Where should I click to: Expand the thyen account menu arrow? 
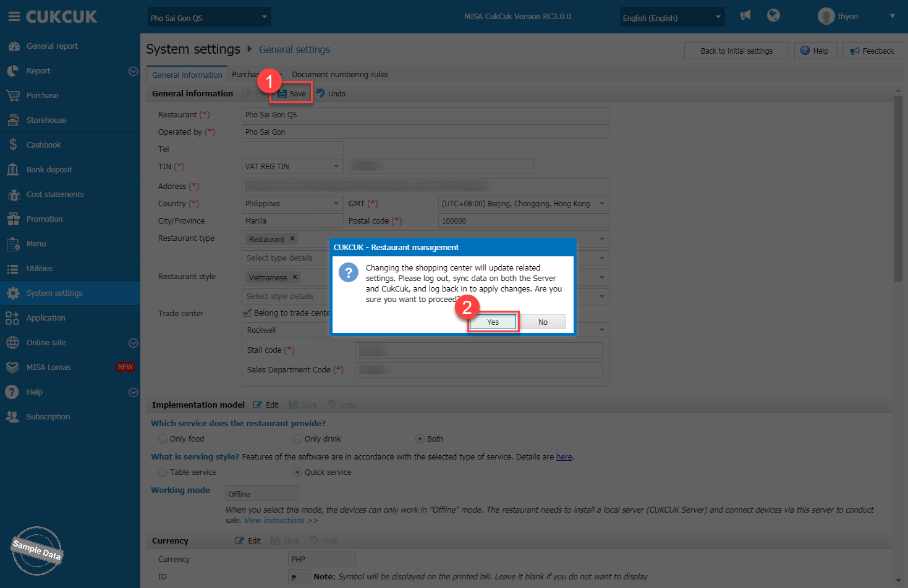(x=893, y=16)
